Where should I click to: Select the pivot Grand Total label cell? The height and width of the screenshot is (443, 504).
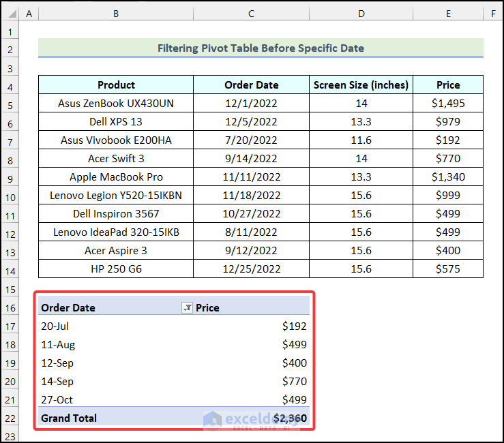tap(69, 418)
